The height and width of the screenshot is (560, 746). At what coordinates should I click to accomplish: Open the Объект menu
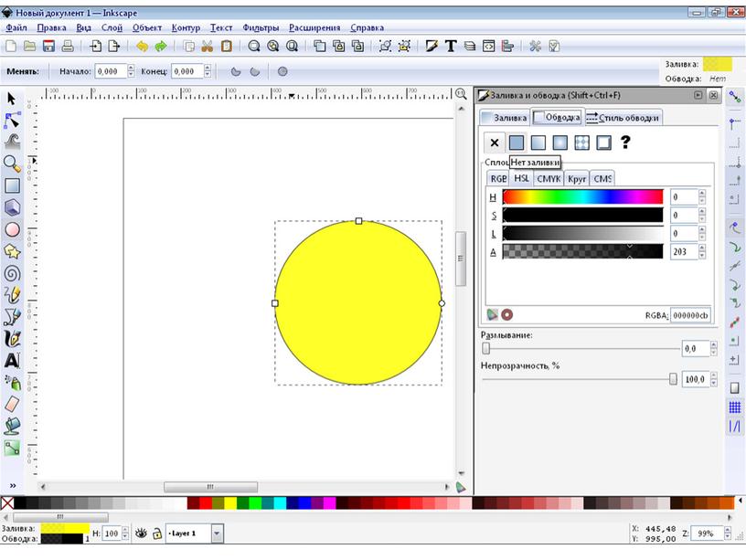pyautogui.click(x=147, y=27)
